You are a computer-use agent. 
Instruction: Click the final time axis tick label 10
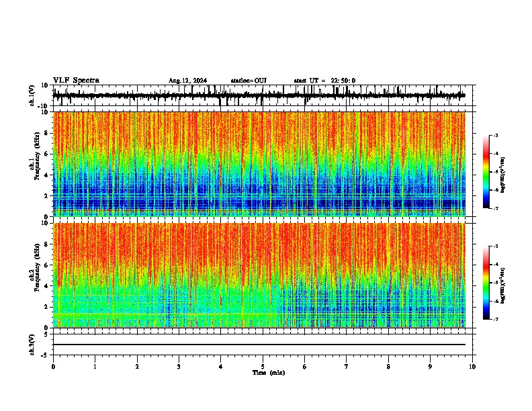(472, 367)
